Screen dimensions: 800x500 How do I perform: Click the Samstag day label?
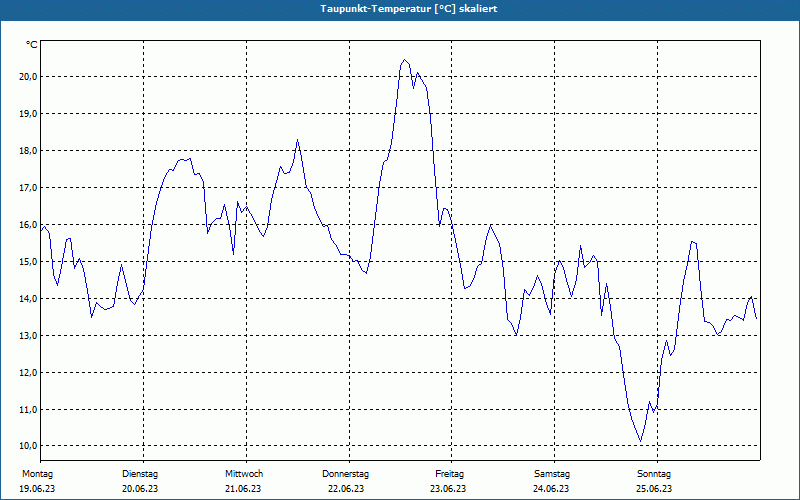coord(552,474)
